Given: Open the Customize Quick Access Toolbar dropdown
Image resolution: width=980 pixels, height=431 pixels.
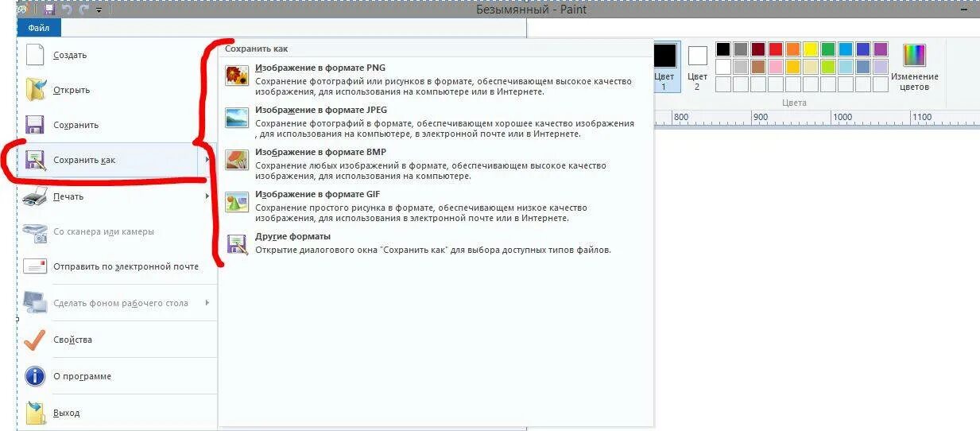Looking at the screenshot, I should 99,10.
